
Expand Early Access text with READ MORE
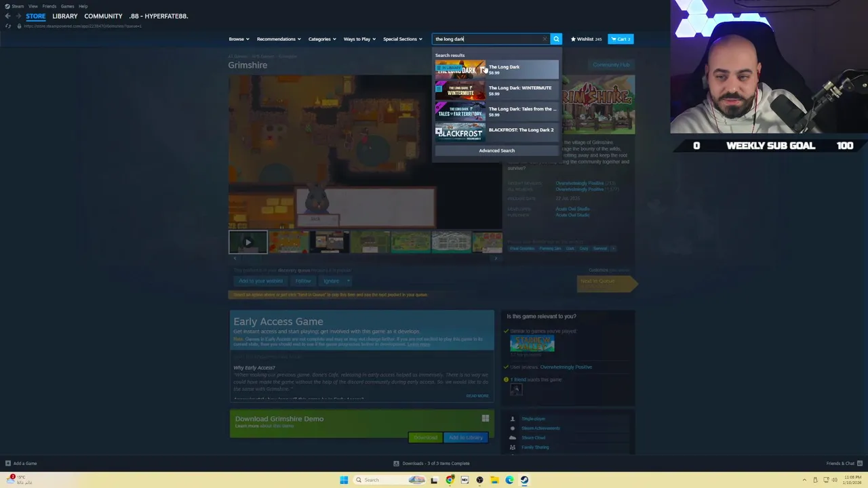coord(477,396)
